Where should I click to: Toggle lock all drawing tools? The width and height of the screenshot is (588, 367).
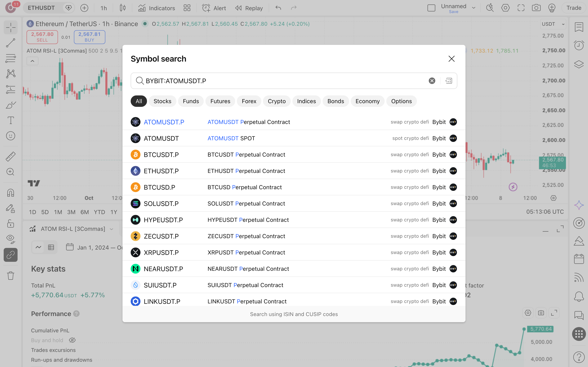10,223
